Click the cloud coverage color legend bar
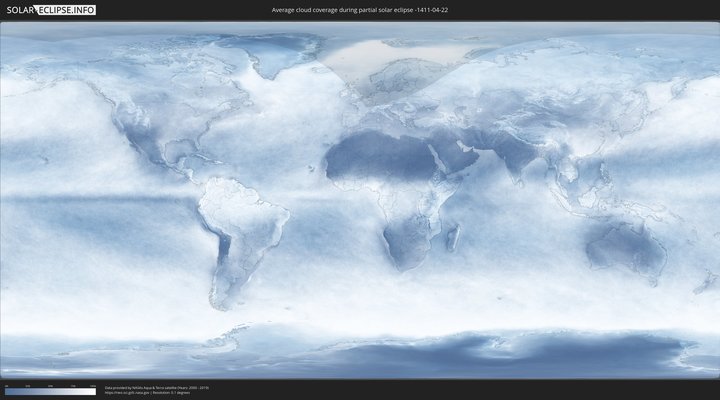This screenshot has width=720, height=400. point(50,392)
